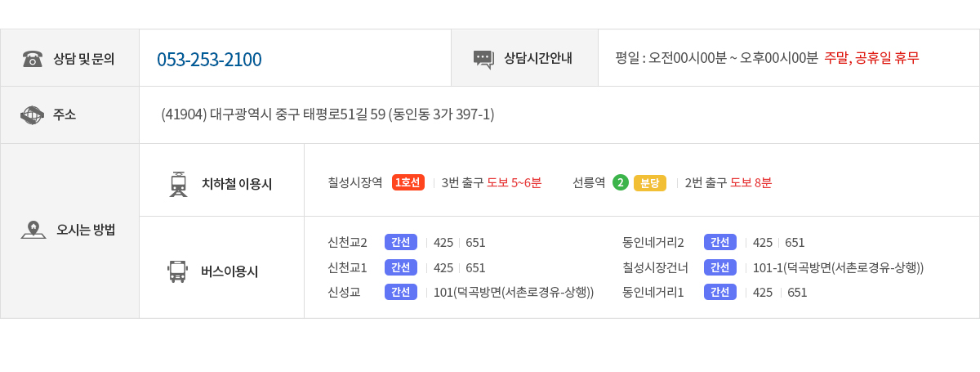
Task: Click the 간선 badge beside 동인네거리2
Action: pos(720,242)
